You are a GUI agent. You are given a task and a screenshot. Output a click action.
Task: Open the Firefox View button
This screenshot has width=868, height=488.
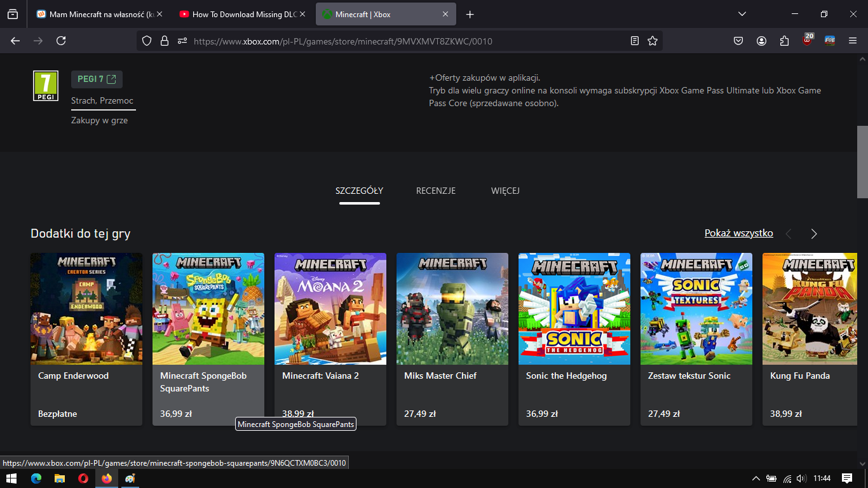point(13,14)
